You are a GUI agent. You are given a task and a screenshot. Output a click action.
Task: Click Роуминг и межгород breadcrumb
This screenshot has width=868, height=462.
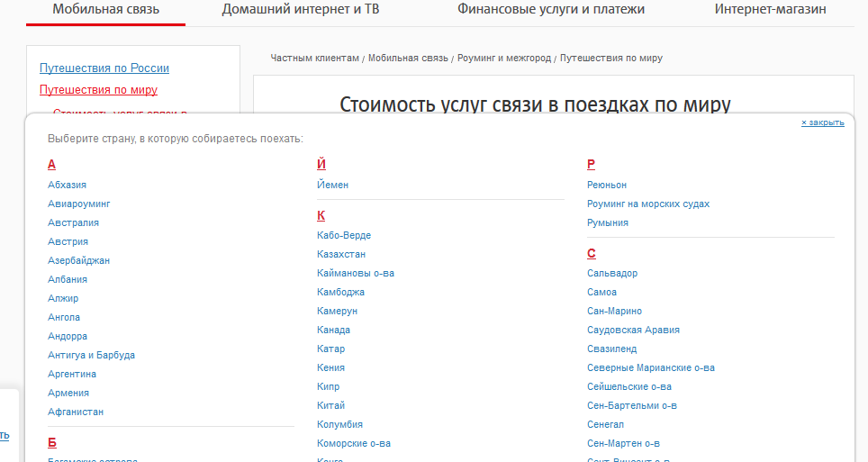(503, 58)
